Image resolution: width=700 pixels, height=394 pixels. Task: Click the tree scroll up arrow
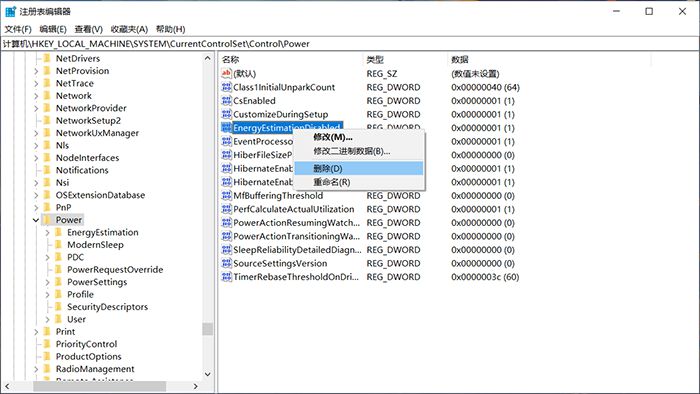pyautogui.click(x=208, y=58)
